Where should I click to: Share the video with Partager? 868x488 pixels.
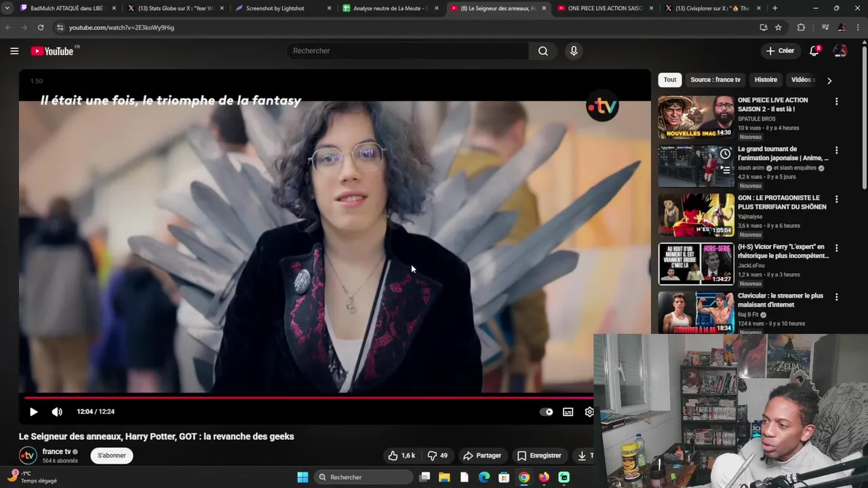click(x=481, y=455)
